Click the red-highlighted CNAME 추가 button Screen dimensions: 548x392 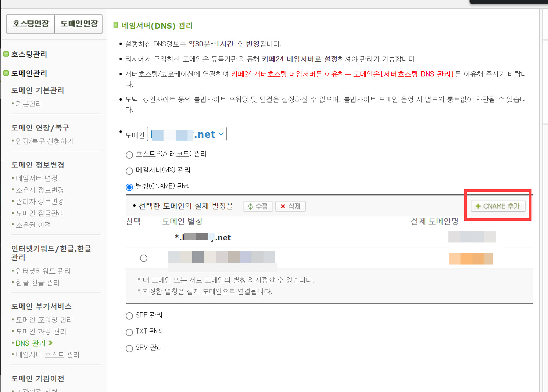point(498,206)
